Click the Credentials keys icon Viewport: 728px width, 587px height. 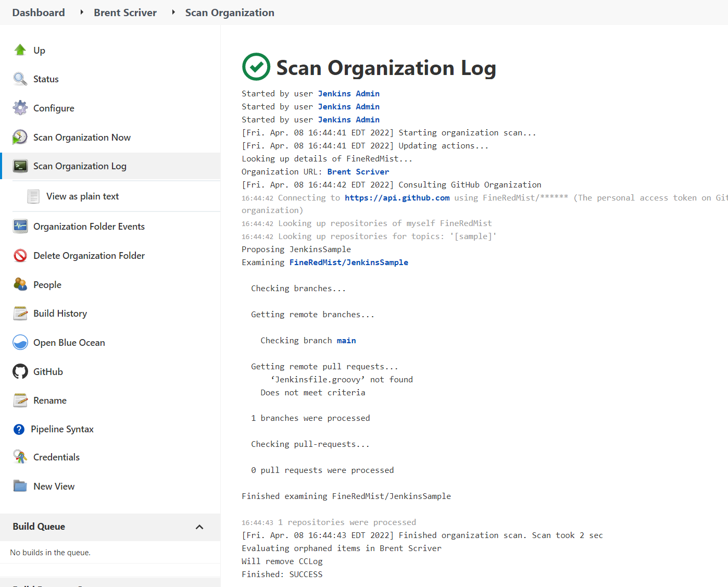pos(20,457)
